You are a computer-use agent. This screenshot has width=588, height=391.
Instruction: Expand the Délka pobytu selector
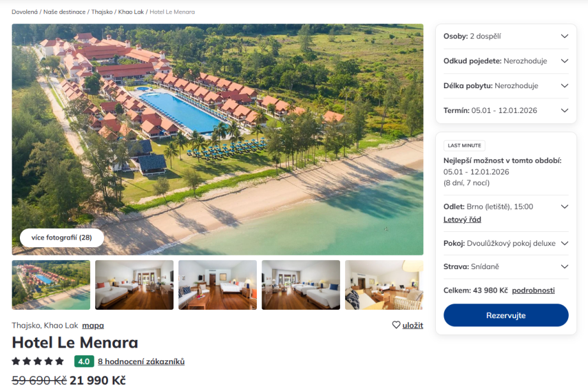(x=506, y=86)
